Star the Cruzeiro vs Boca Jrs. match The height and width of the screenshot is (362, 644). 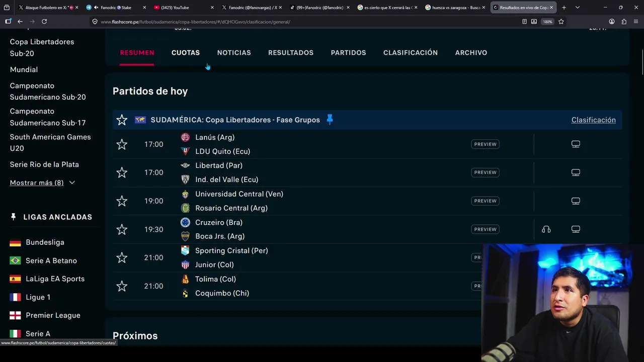[x=122, y=229]
